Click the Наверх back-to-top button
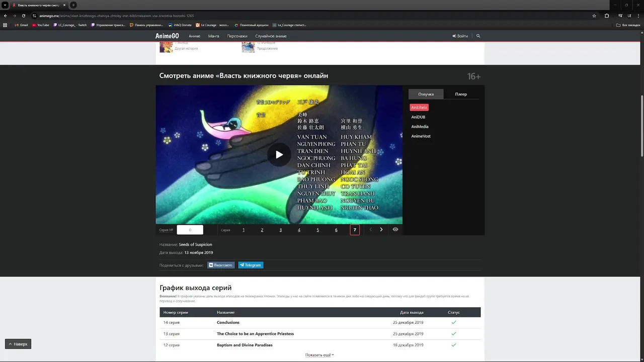The height and width of the screenshot is (362, 644). coord(18,344)
